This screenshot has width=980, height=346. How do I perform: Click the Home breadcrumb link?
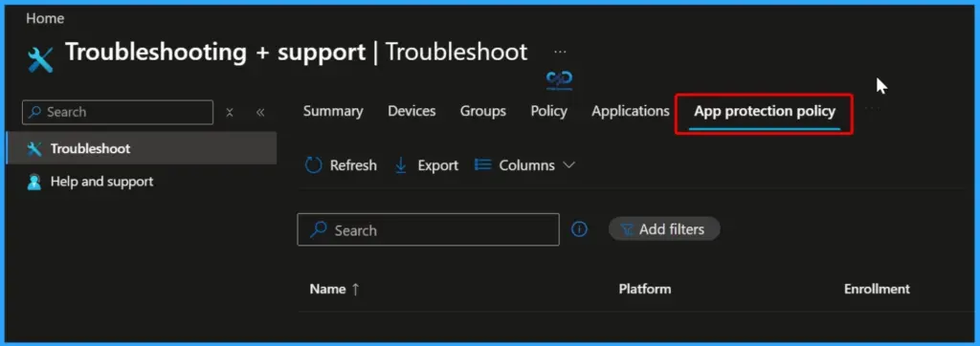point(45,19)
